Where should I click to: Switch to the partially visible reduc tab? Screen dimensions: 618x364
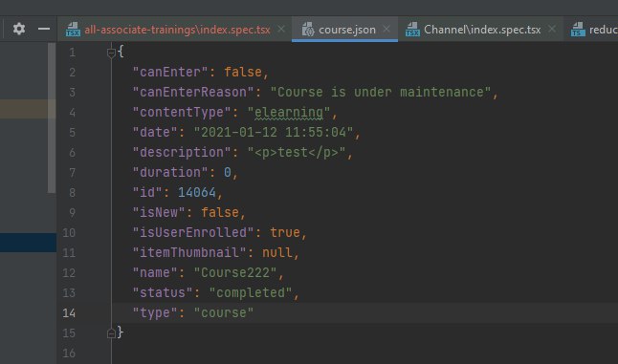pyautogui.click(x=604, y=30)
